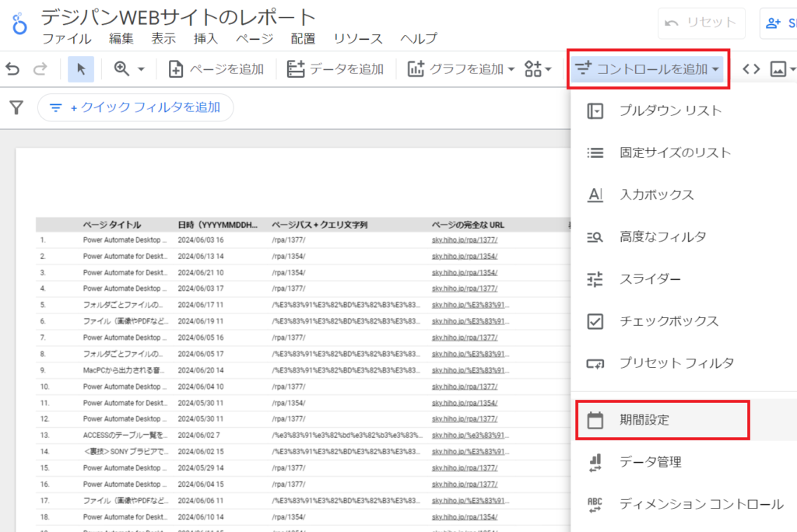Click the filter funnel icon
This screenshot has height=532, width=797.
pos(16,107)
